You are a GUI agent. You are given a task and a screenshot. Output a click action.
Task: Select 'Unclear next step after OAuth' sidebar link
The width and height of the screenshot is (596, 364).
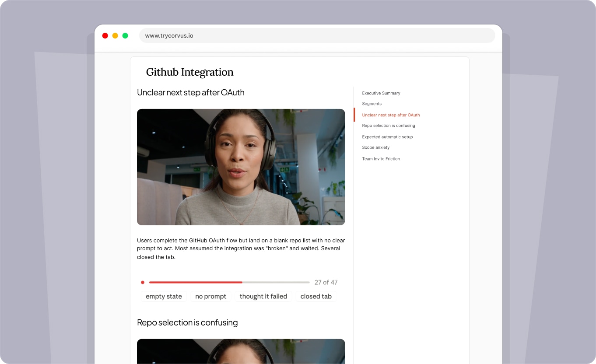coord(391,115)
